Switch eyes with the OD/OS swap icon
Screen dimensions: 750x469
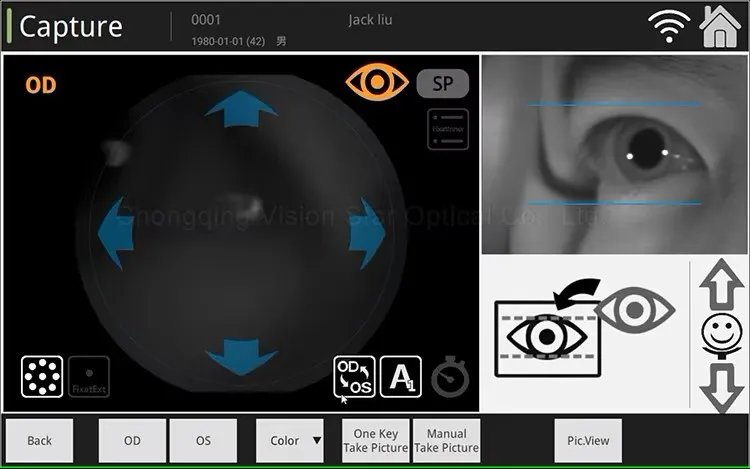[x=354, y=377]
